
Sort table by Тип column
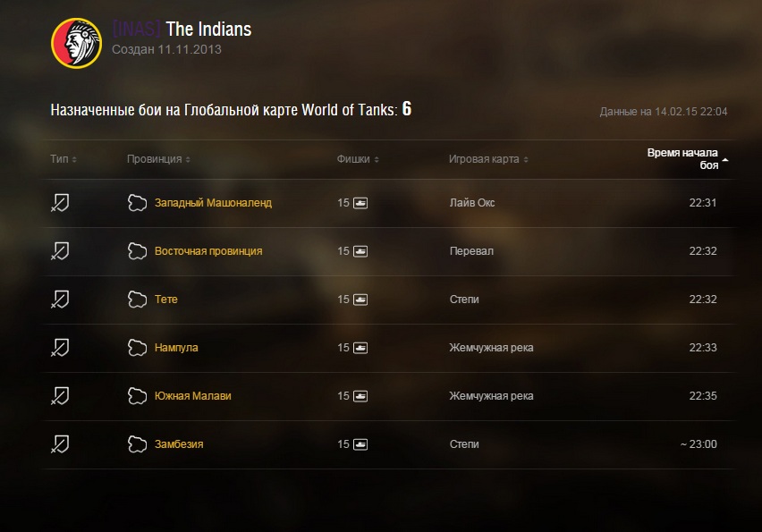[63, 159]
